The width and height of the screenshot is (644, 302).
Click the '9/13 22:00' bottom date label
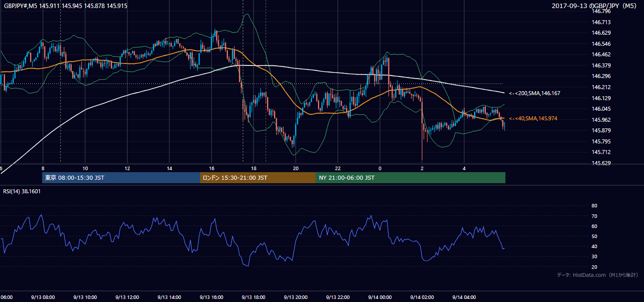pyautogui.click(x=338, y=297)
